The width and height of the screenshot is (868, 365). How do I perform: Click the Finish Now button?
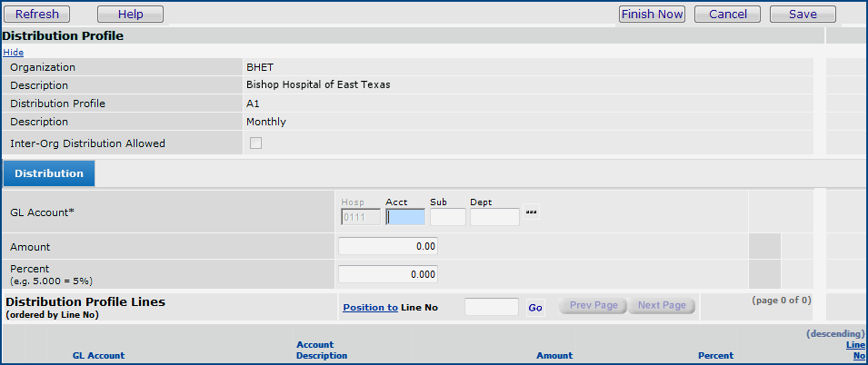tap(652, 15)
